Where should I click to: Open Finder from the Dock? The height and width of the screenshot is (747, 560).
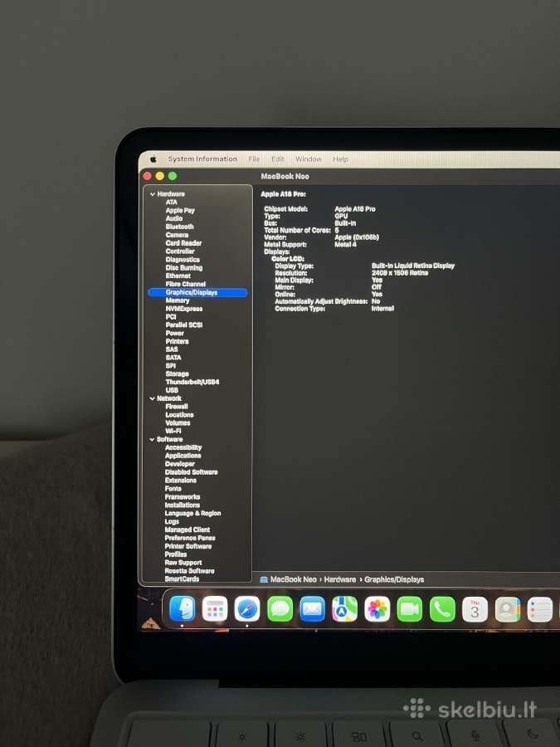183,608
